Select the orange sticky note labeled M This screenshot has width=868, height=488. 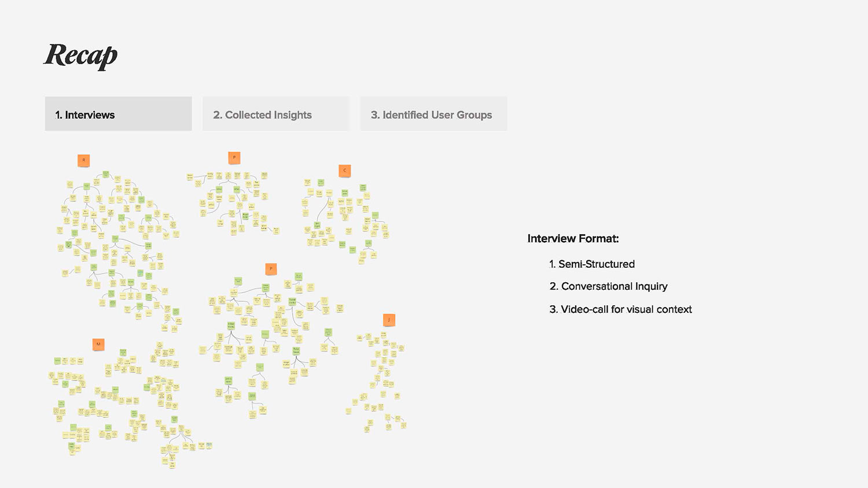pyautogui.click(x=98, y=345)
